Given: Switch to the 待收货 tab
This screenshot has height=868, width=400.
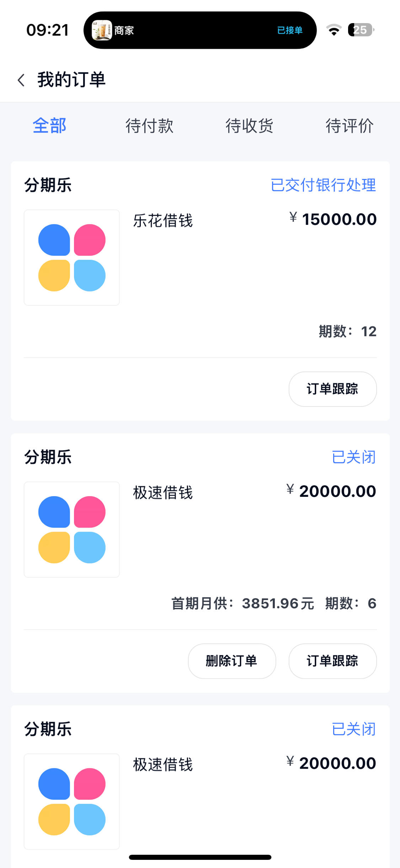Looking at the screenshot, I should [x=250, y=126].
